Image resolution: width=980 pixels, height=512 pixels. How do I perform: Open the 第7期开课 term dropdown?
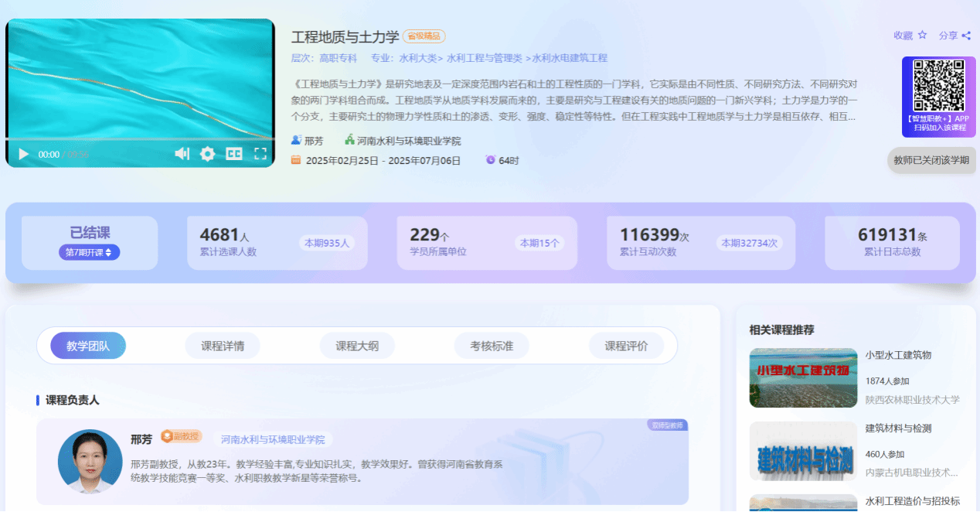(89, 252)
